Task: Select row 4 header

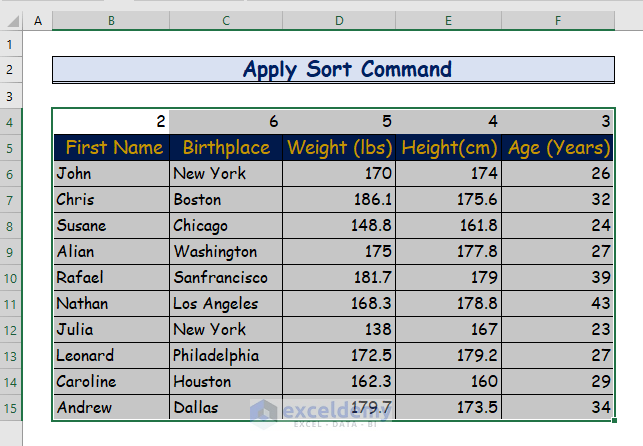Action: tap(10, 122)
